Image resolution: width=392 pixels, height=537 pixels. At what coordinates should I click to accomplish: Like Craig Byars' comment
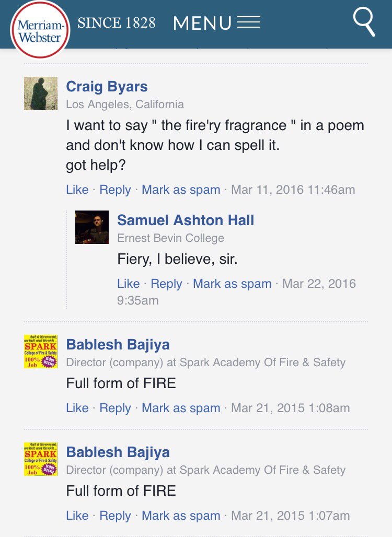[77, 190]
